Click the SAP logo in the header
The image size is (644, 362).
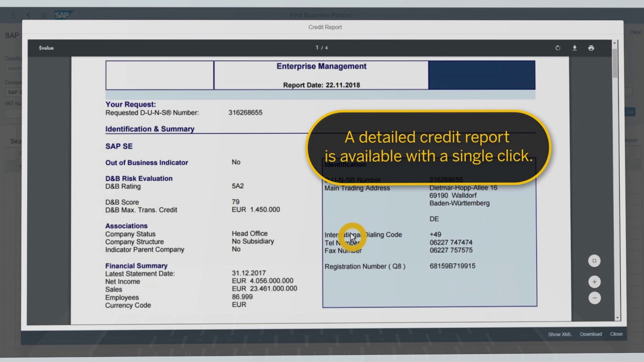pyautogui.click(x=62, y=15)
